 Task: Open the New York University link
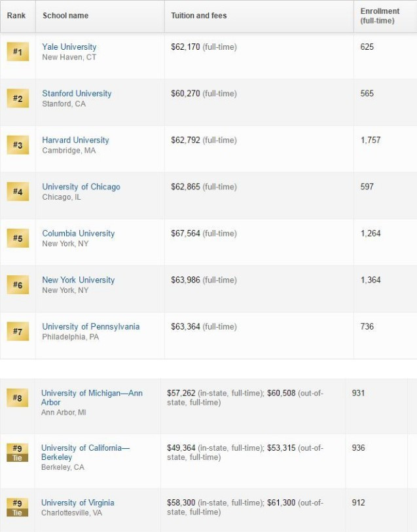click(79, 280)
